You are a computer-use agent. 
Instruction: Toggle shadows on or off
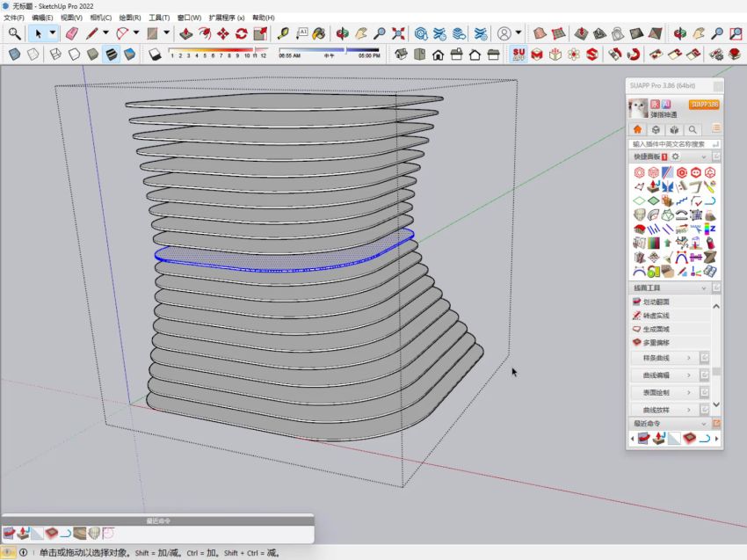coord(155,55)
